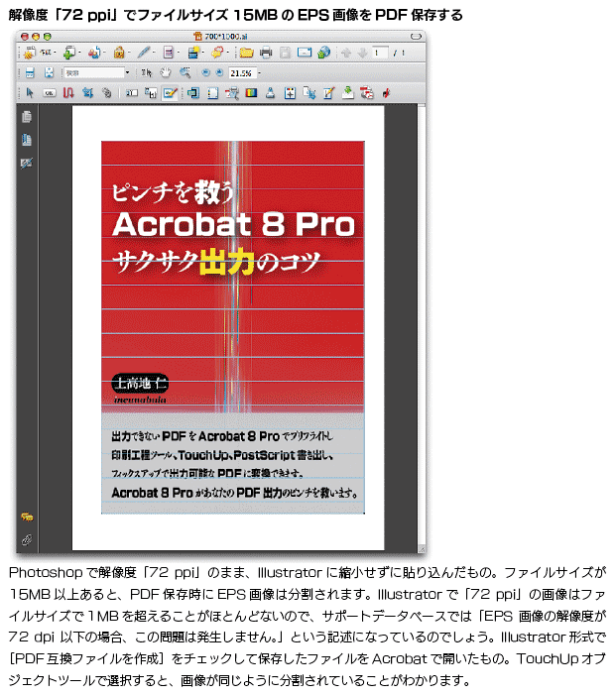Expand the Combine Files dropdown arrow
The image size is (616, 697).
coord(79,53)
